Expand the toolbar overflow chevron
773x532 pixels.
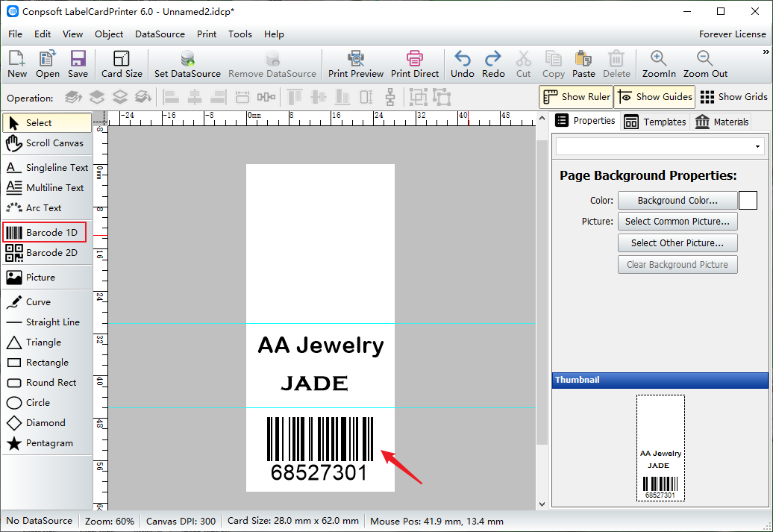[x=766, y=51]
